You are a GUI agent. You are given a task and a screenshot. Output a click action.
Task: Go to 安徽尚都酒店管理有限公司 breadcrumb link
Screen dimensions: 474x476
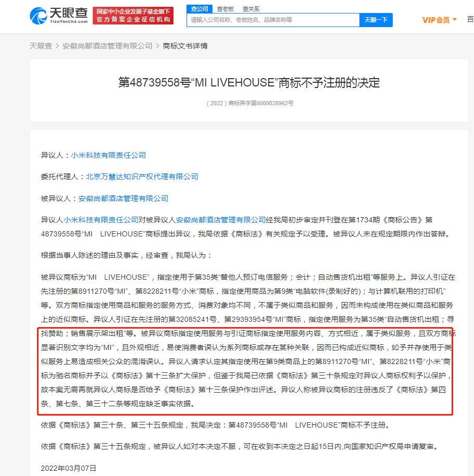107,46
